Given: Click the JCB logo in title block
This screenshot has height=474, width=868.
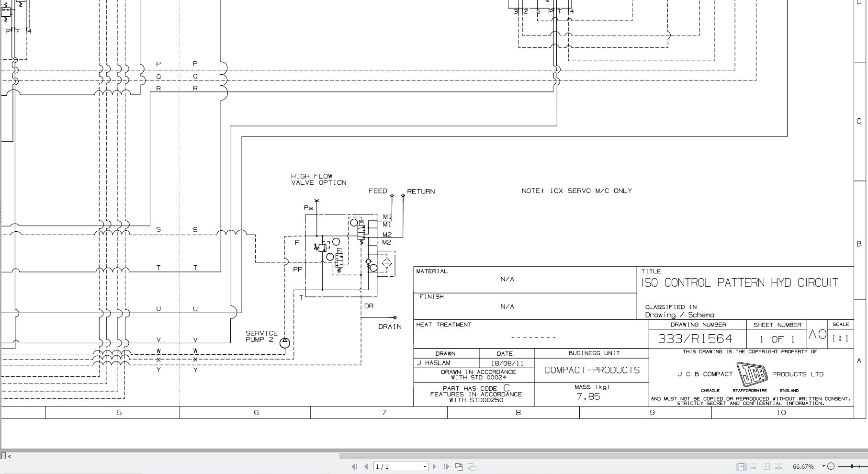Looking at the screenshot, I should point(752,374).
